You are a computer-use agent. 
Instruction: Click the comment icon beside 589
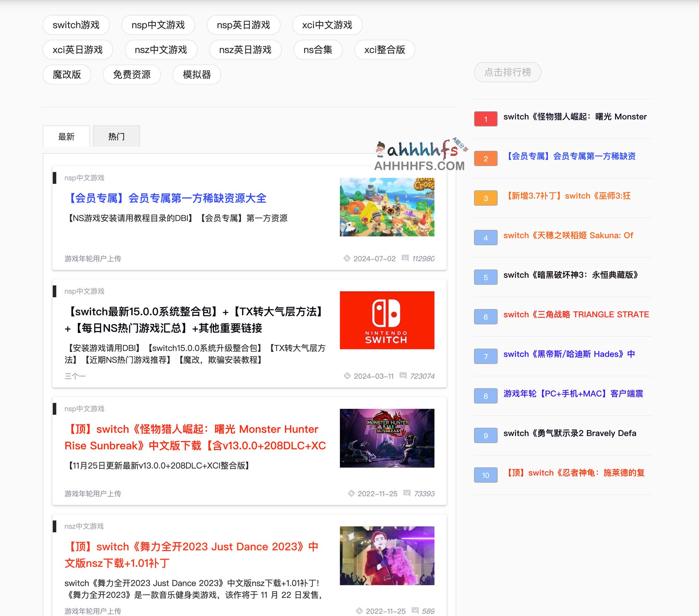(415, 610)
